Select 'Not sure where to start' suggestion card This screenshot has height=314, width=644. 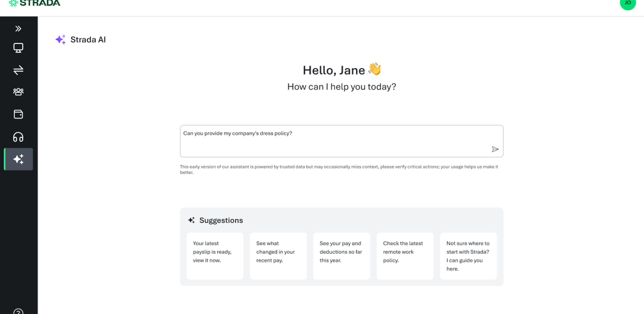coord(468,256)
